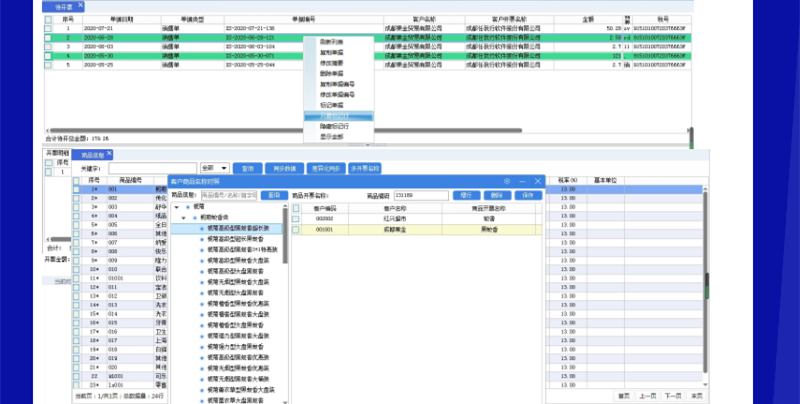
Task: Click the 删除 button in dialog
Action: coord(497,195)
